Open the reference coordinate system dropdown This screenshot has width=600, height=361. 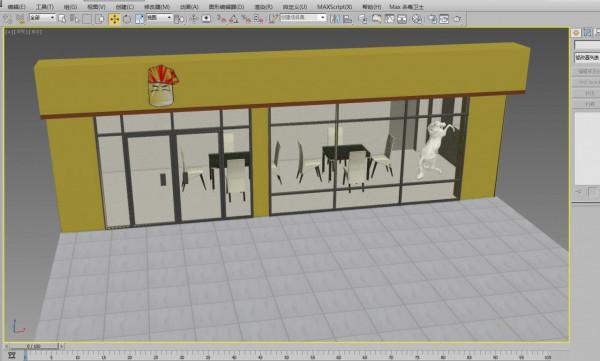(159, 18)
